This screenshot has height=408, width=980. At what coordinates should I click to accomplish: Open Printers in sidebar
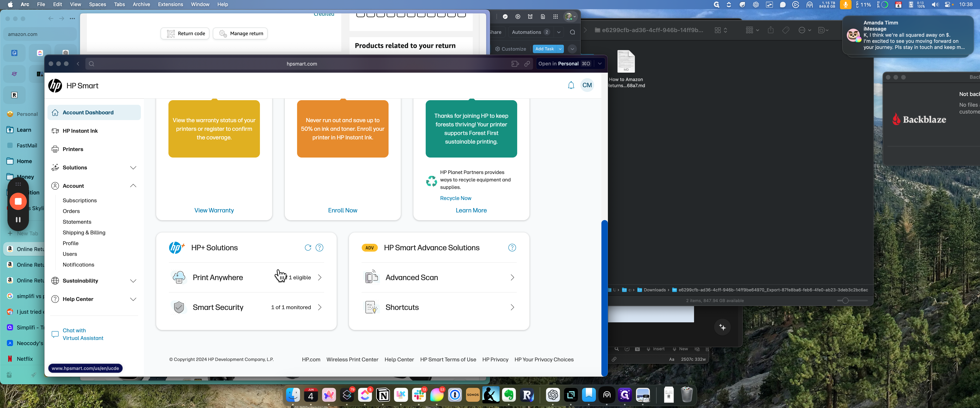coord(73,149)
